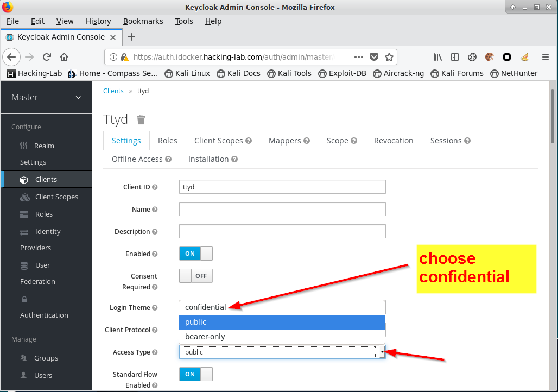The image size is (558, 392).
Task: Click help icon next to Access Type
Action: tap(155, 352)
